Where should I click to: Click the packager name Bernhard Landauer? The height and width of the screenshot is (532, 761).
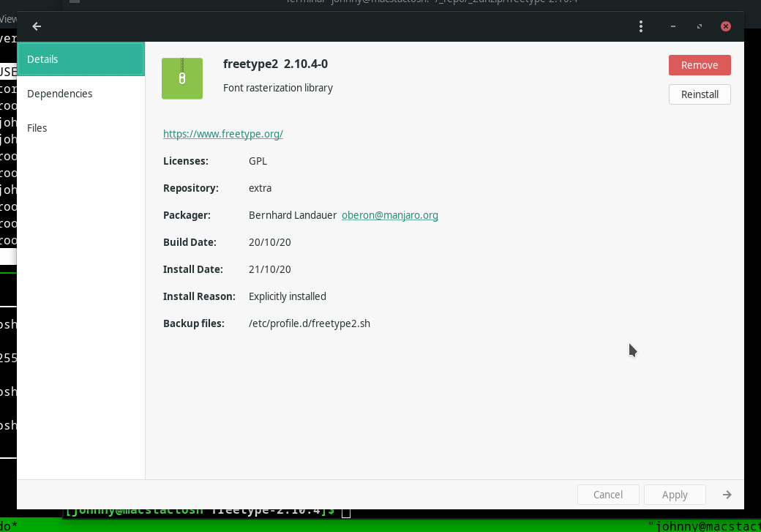click(293, 215)
